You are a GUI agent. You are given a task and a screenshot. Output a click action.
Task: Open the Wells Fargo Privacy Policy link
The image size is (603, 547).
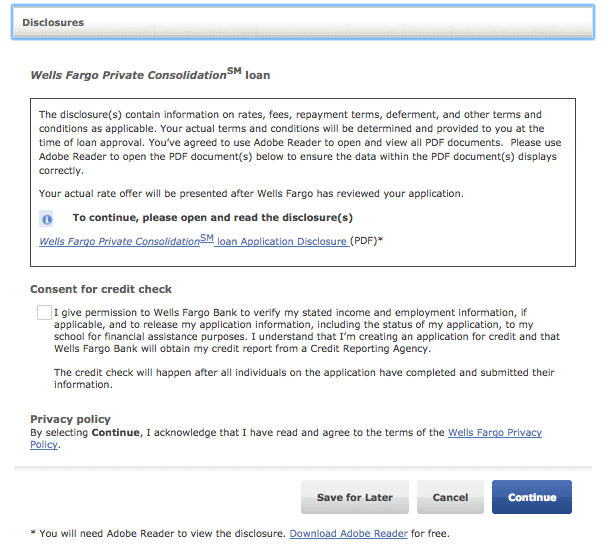pyautogui.click(x=494, y=433)
